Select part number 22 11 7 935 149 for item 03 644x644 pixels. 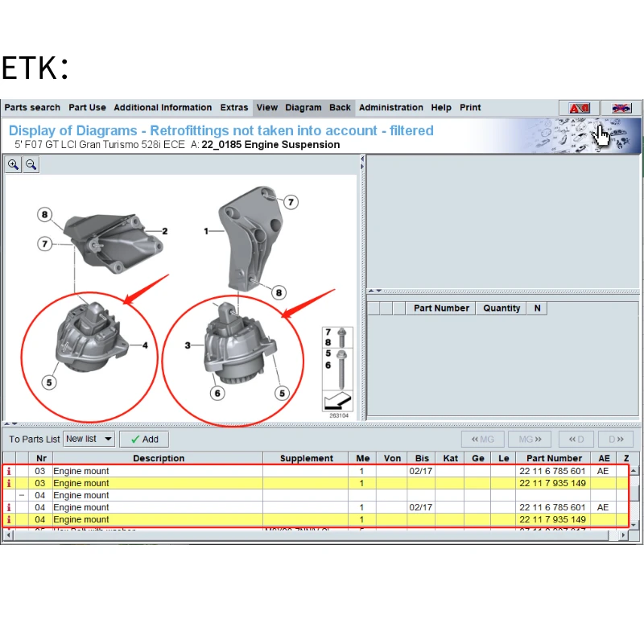click(x=552, y=483)
